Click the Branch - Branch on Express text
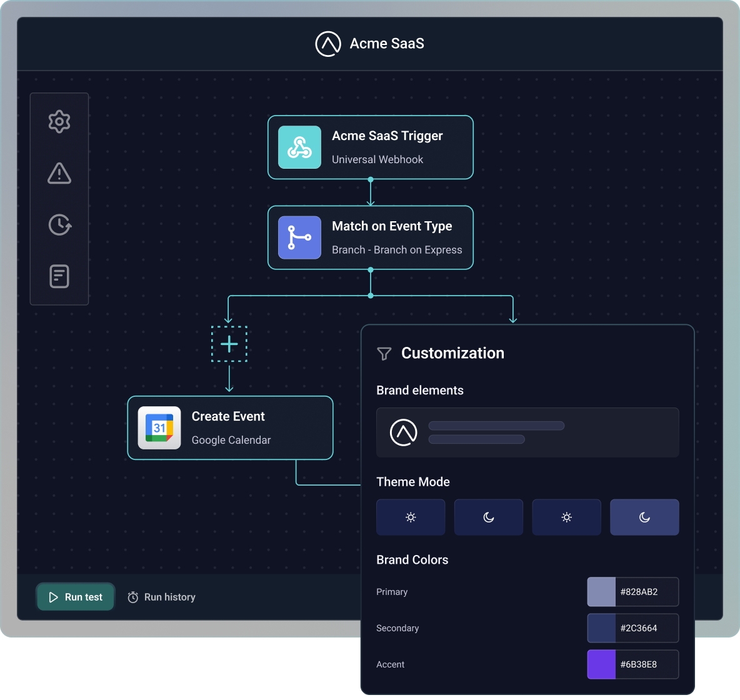This screenshot has height=700, width=740. 397,250
